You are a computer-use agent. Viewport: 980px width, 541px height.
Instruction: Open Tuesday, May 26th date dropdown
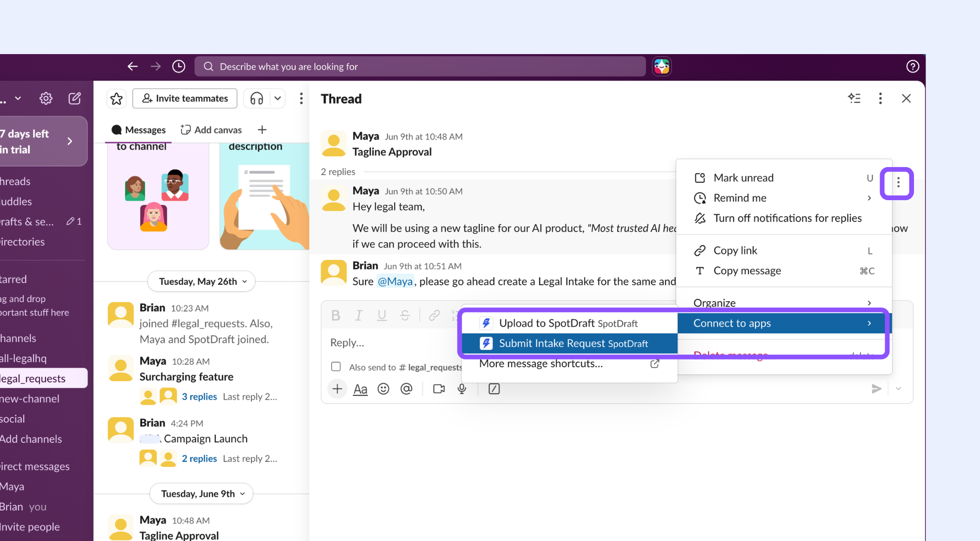201,282
